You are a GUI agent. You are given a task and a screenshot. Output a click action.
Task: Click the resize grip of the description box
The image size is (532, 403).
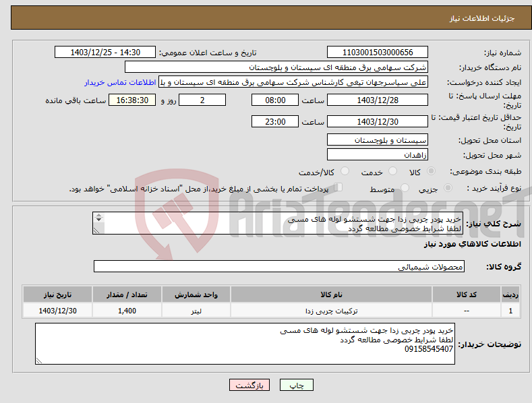[x=96, y=230]
